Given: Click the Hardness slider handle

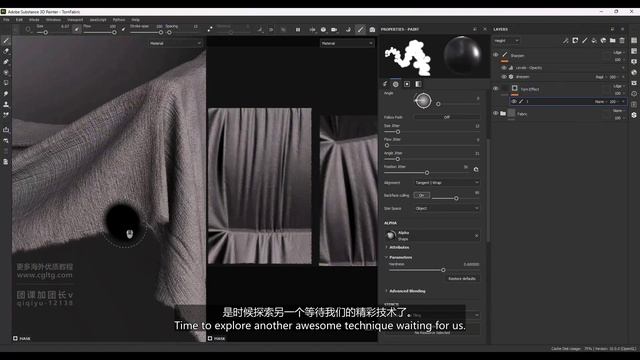Looking at the screenshot, I should tap(443, 270).
